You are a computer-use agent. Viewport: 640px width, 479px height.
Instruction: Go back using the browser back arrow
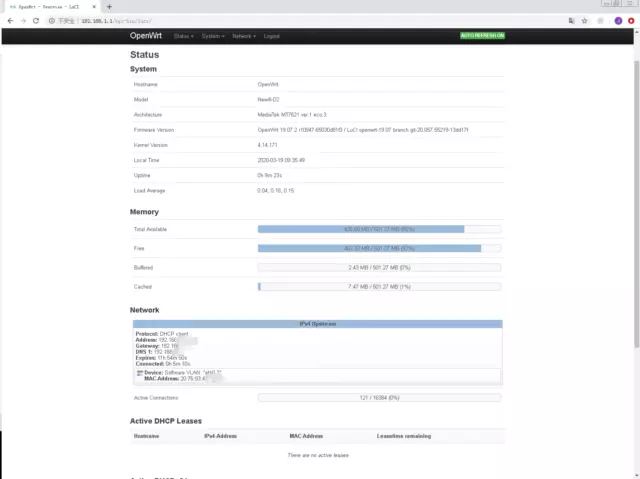pyautogui.click(x=10, y=21)
